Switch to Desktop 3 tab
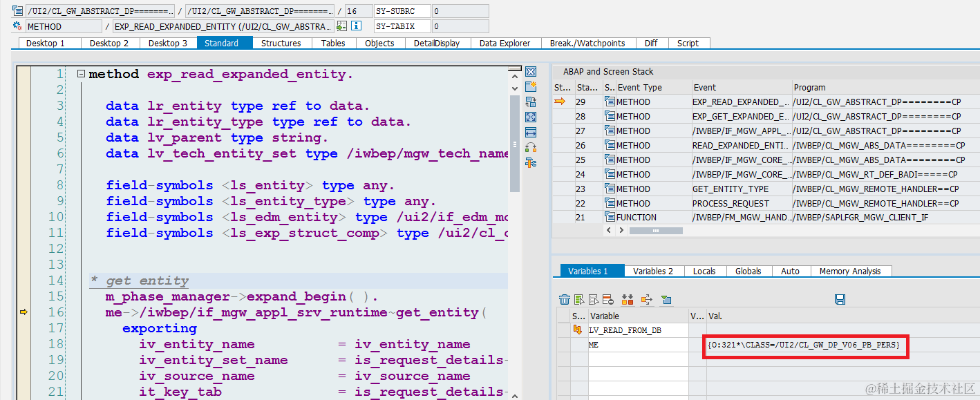Viewport: 980px width, 400px height. point(169,43)
